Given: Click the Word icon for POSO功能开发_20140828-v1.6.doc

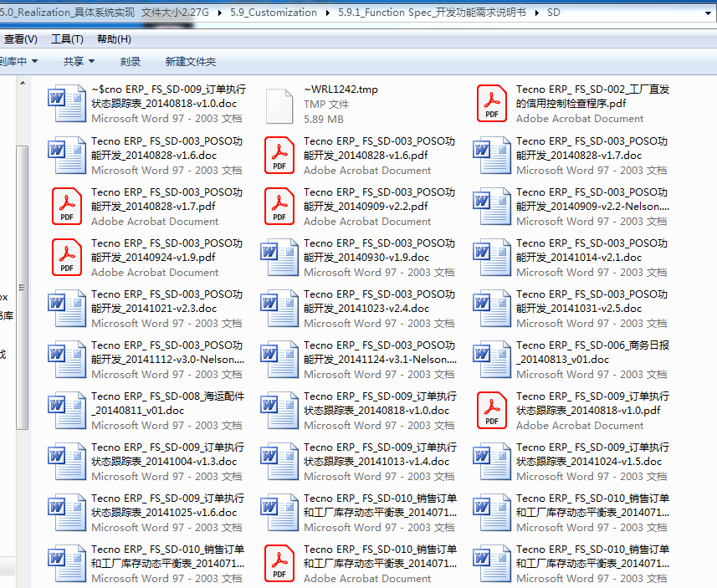Looking at the screenshot, I should 67,155.
